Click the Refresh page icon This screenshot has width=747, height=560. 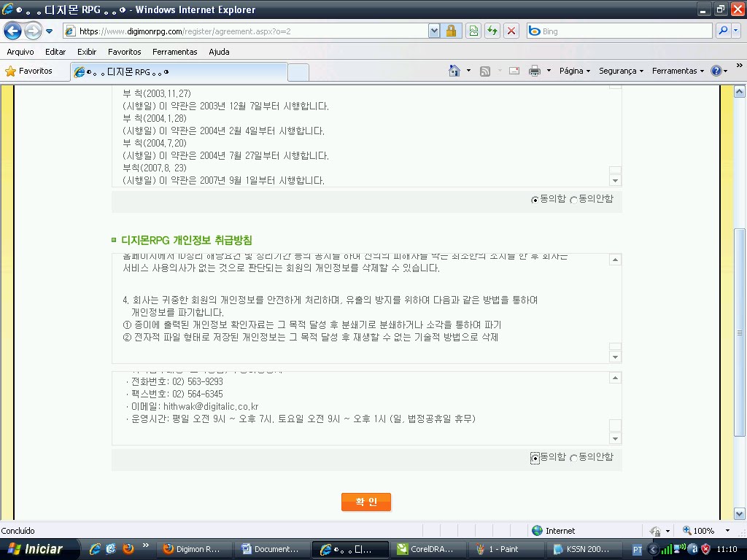click(492, 31)
